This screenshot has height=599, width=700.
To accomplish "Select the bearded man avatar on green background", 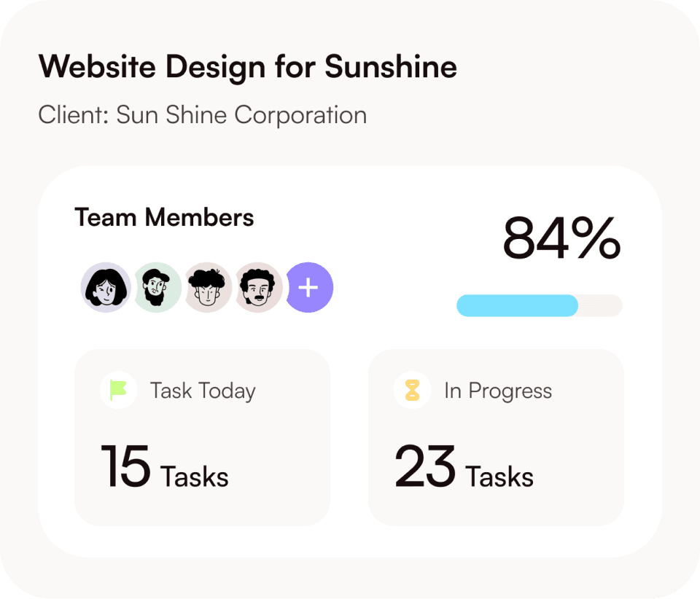I will click(157, 288).
